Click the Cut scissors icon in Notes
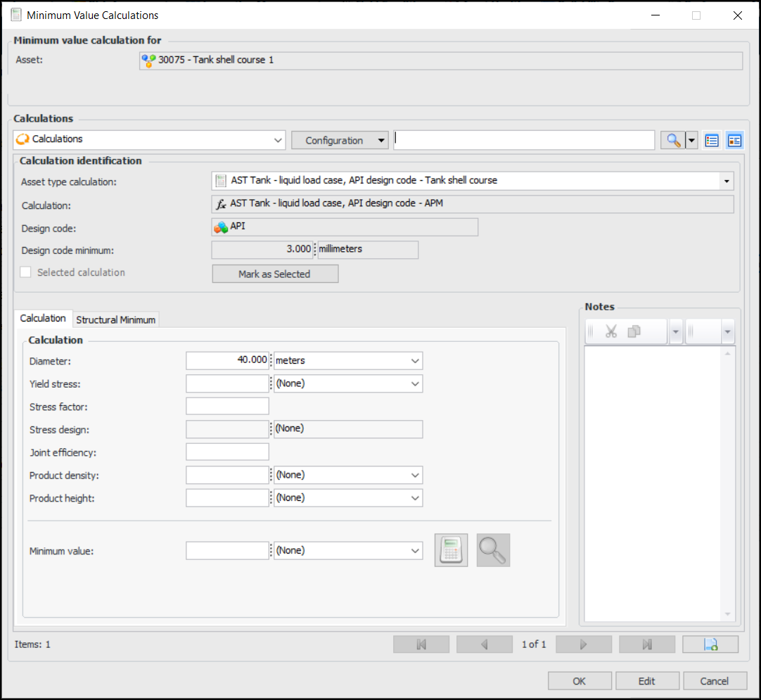Viewport: 761px width, 700px height. tap(610, 331)
